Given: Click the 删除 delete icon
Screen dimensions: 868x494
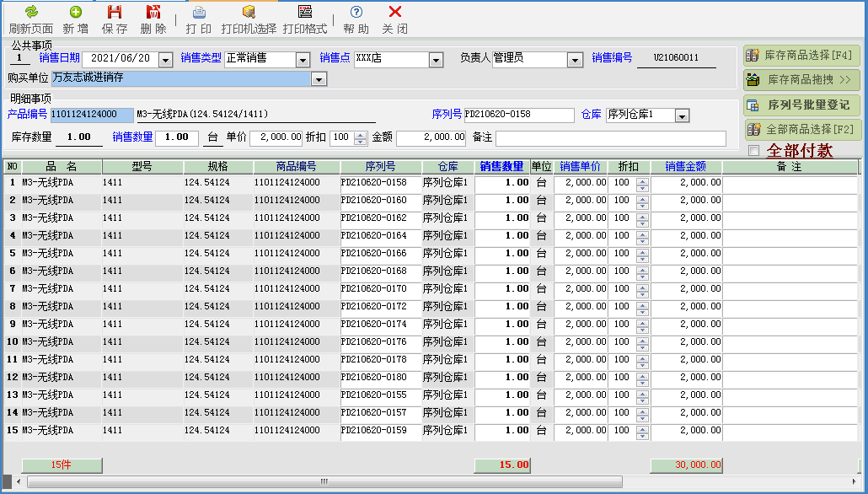Looking at the screenshot, I should tap(153, 13).
